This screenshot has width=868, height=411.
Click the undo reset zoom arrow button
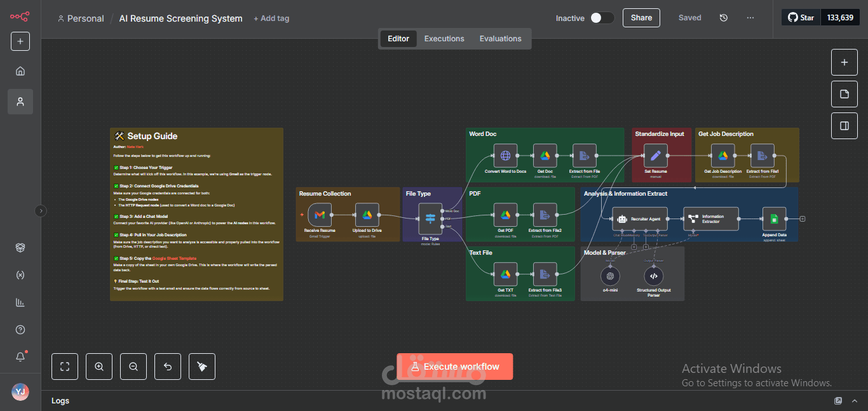[x=168, y=367]
